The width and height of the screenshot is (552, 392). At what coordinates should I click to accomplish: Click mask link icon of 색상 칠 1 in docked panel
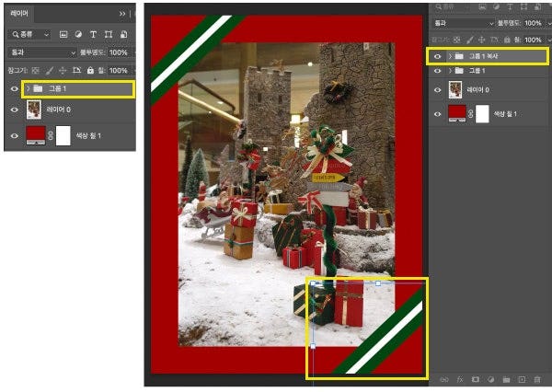(471, 114)
